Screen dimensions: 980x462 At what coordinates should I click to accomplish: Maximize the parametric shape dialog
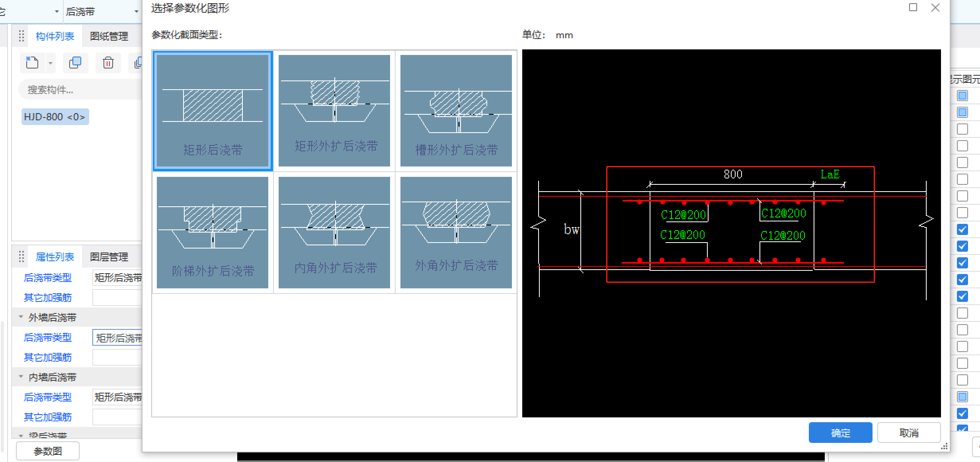pos(913,7)
